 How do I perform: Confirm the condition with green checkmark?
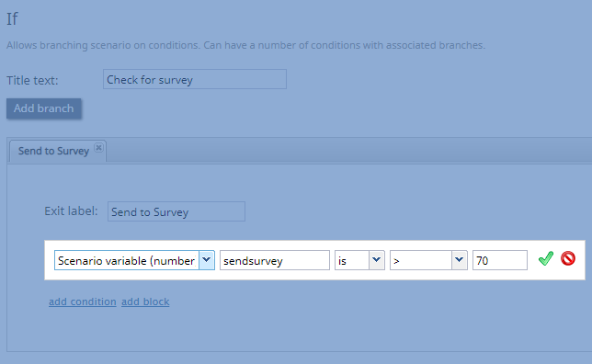[545, 258]
